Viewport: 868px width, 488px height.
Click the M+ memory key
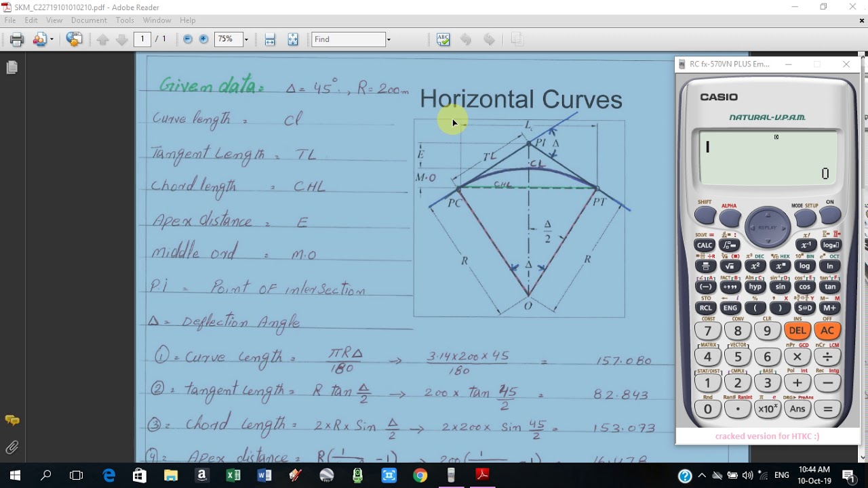(x=830, y=308)
